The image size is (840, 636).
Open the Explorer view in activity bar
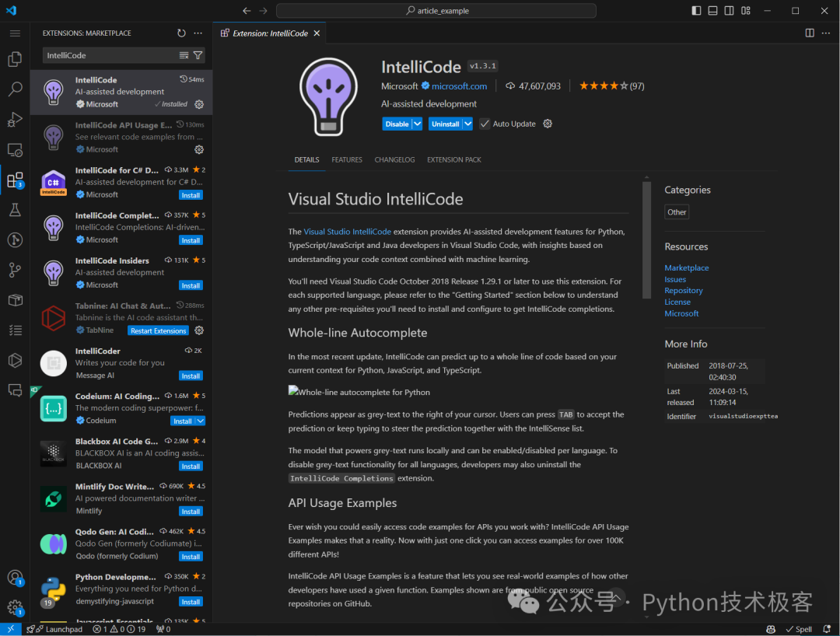pyautogui.click(x=15, y=59)
